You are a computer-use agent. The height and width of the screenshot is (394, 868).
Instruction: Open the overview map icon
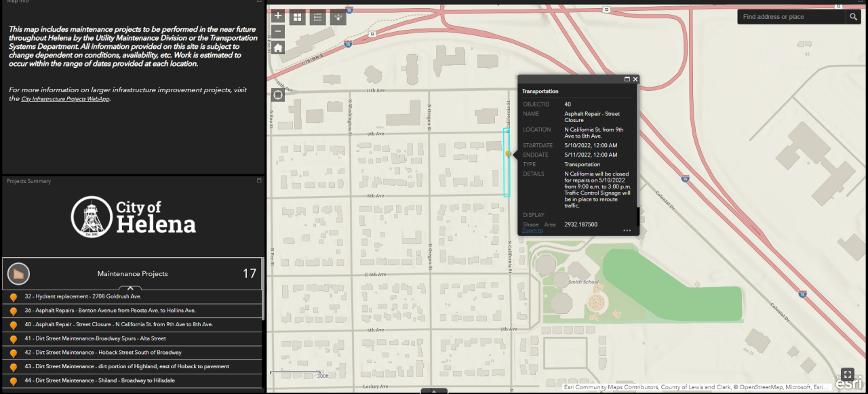[x=847, y=374]
